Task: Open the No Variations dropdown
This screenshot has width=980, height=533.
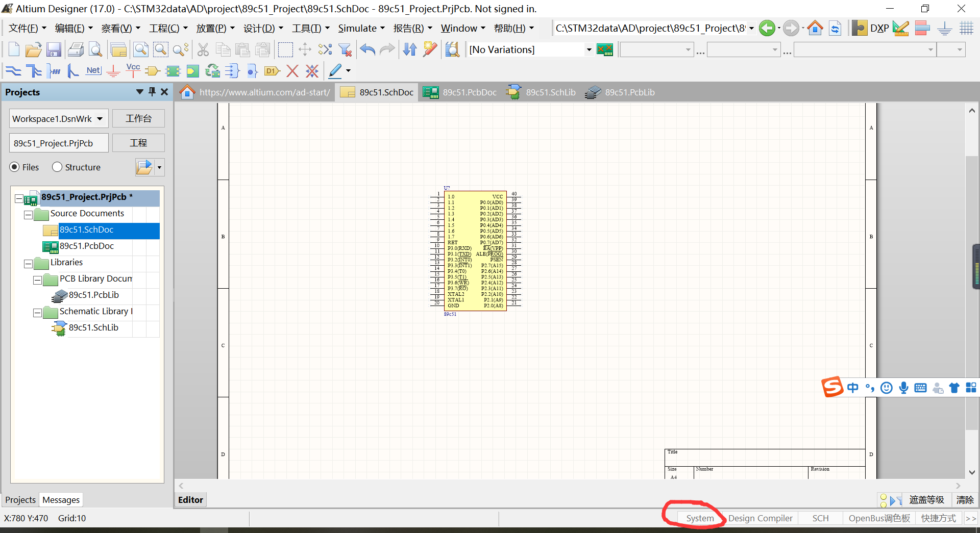Action: (x=589, y=49)
